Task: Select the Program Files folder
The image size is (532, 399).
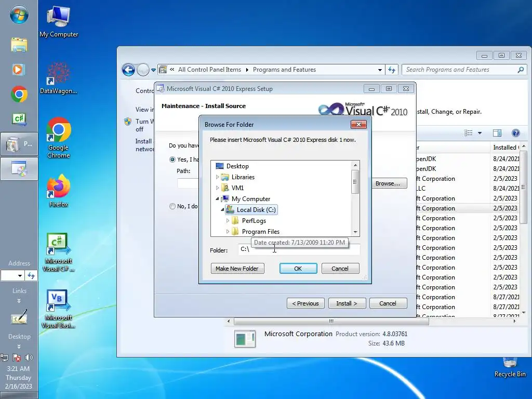Action: 261,232
